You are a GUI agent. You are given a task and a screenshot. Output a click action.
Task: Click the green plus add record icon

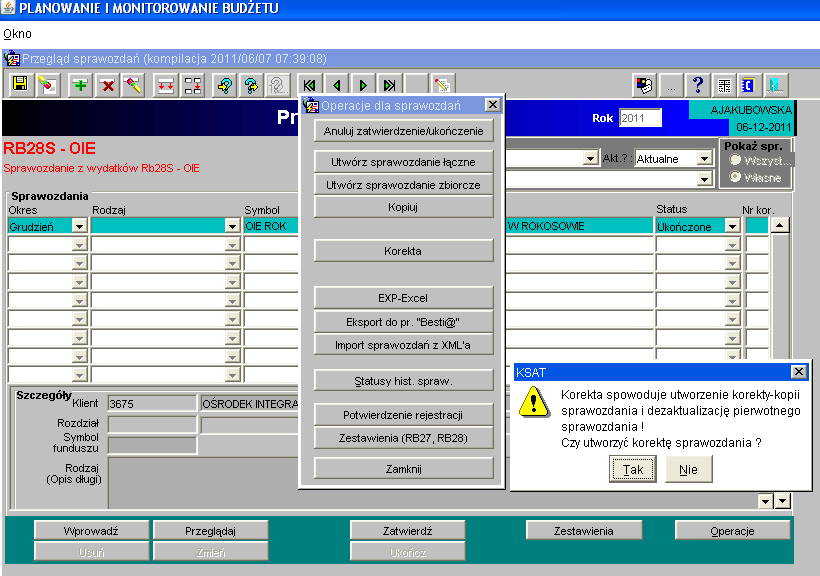[x=81, y=85]
